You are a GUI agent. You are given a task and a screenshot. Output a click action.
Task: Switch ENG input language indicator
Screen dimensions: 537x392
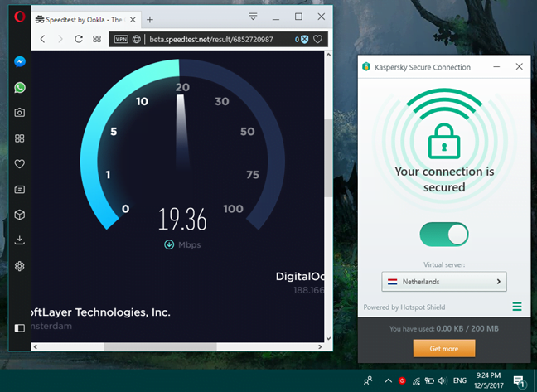pyautogui.click(x=460, y=380)
